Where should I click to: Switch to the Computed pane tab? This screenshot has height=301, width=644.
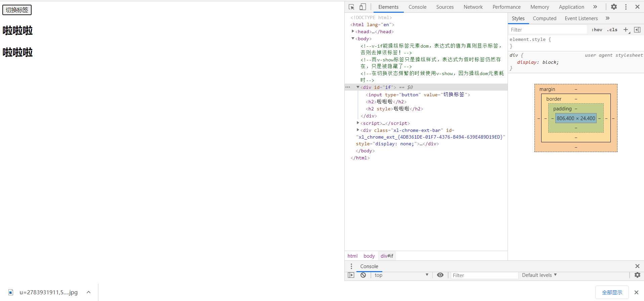544,18
